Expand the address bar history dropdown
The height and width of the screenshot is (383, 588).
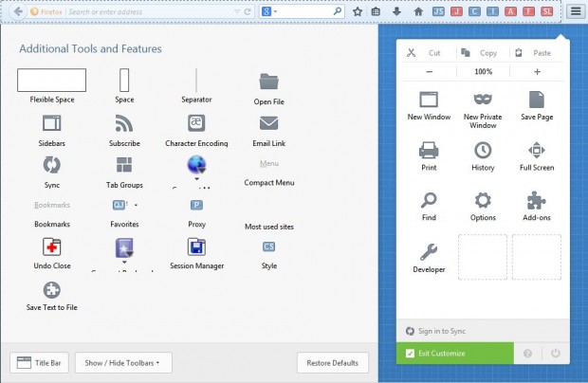point(237,11)
